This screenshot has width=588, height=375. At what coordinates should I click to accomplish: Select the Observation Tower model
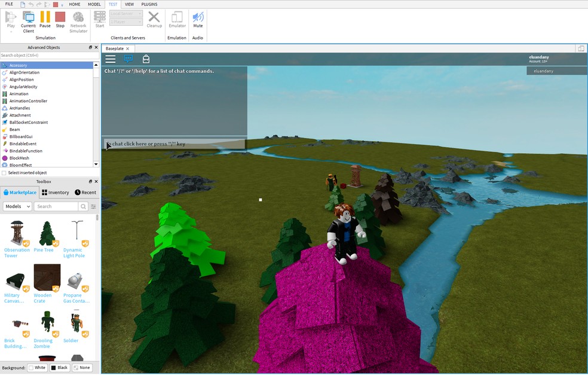17,239
